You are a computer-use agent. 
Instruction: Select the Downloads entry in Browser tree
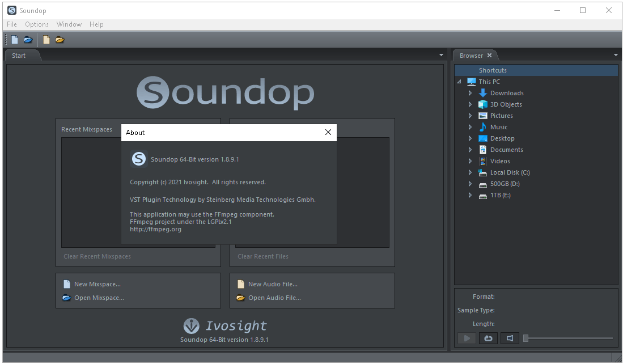coord(507,93)
